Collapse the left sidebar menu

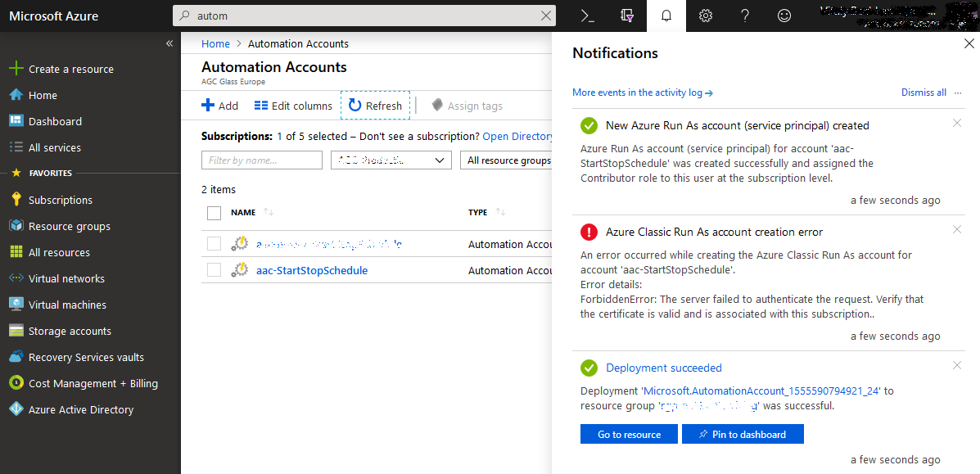(x=169, y=43)
